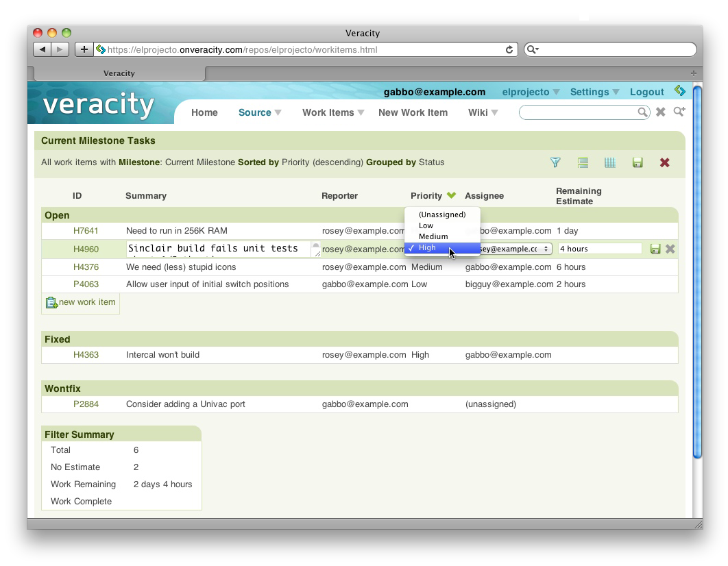Click the remaining estimate field
Screen dimensions: 728x566
point(599,249)
